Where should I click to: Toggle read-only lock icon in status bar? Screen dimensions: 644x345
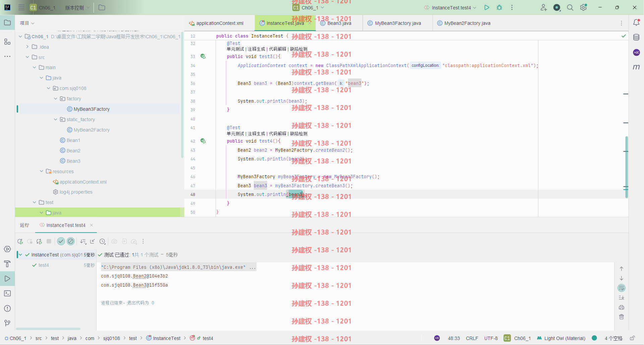pyautogui.click(x=632, y=338)
